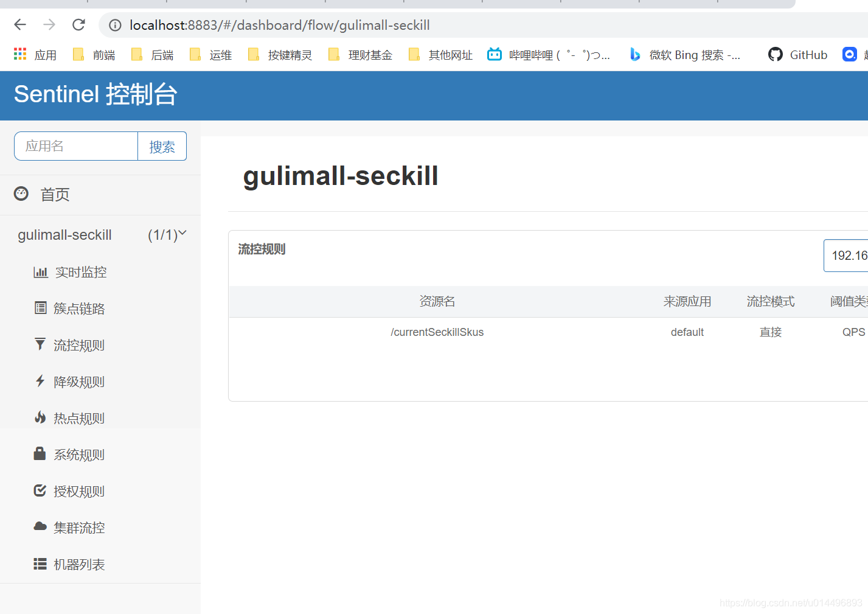Viewport: 868px width, 614px height.
Task: Click the 流控规则 filter icon
Action: pyautogui.click(x=40, y=344)
